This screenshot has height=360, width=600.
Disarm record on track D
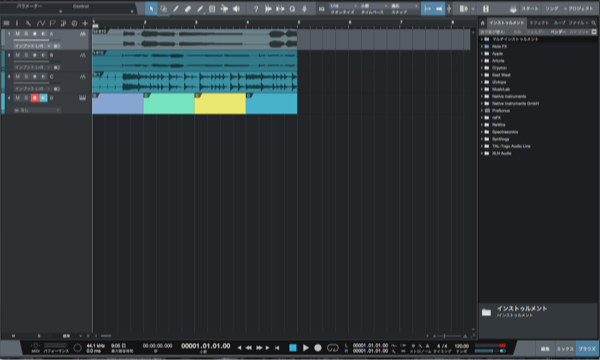click(x=35, y=98)
